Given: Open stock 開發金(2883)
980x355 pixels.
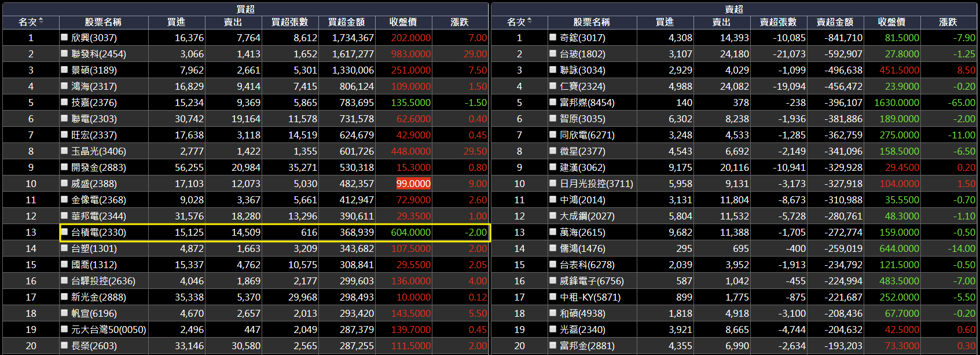Looking at the screenshot, I should [x=98, y=167].
